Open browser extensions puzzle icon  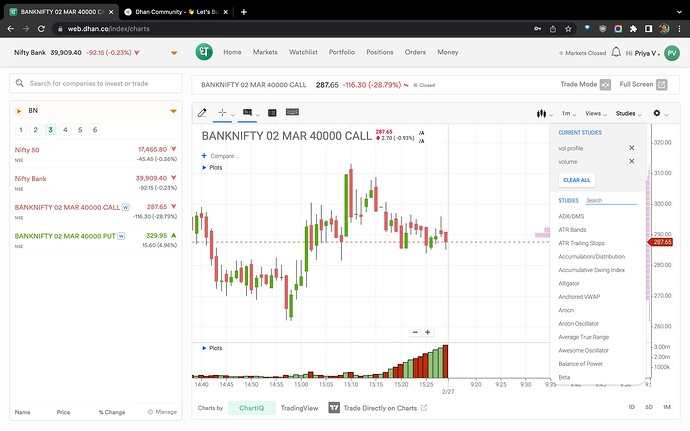click(x=633, y=29)
